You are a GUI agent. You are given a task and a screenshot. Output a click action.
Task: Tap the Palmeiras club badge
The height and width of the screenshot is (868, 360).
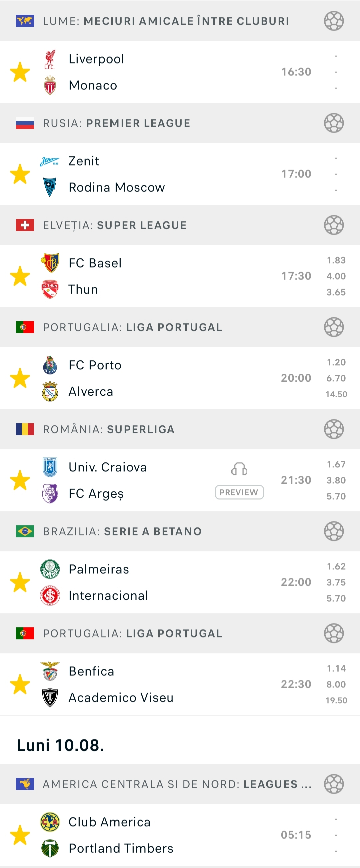[50, 569]
